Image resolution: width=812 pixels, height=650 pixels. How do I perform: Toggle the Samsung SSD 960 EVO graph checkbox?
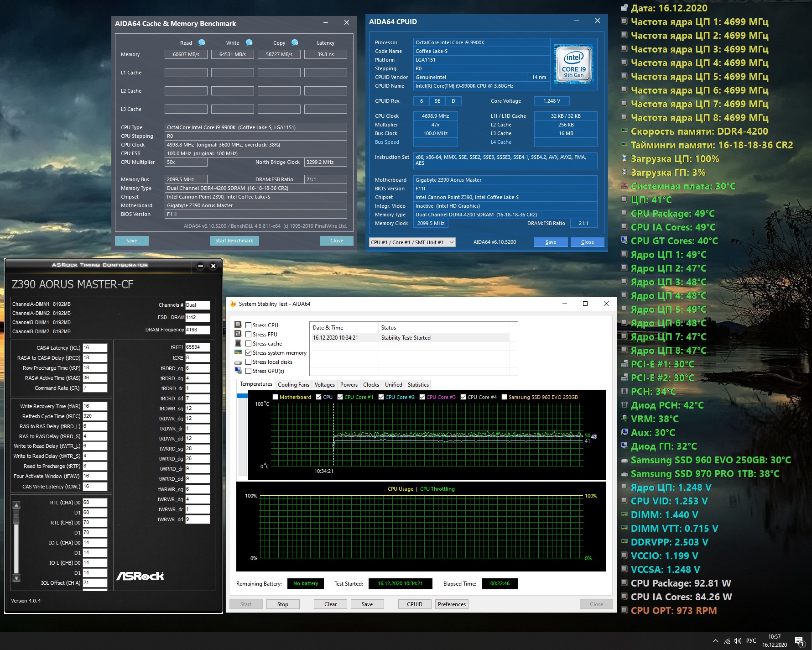(x=504, y=397)
